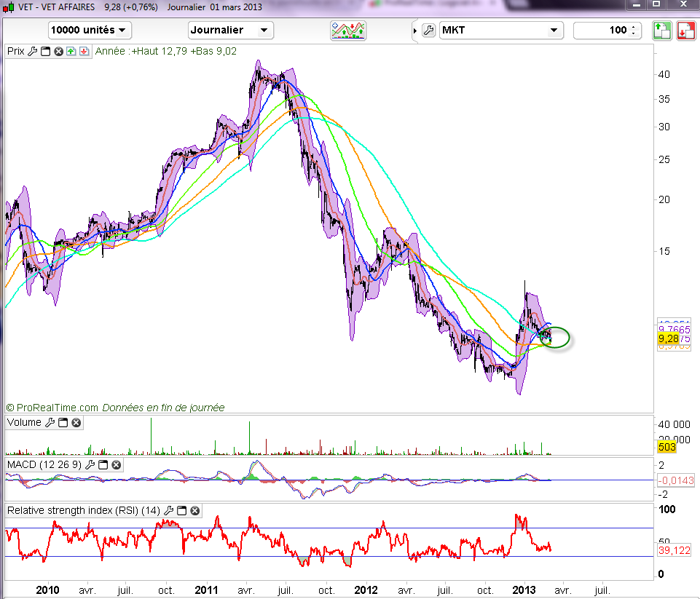Screen dimensions: 700x599
Task: Open MACD indicator wrench settings
Action: click(90, 464)
